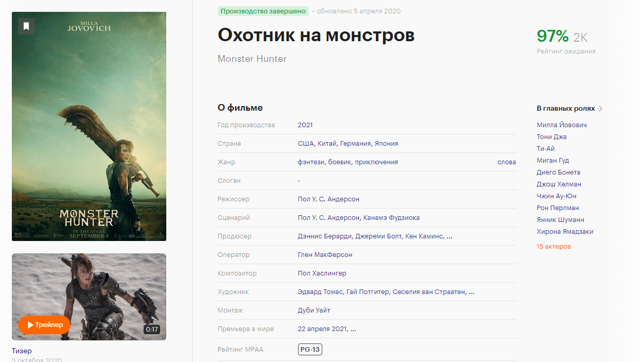Open actor Милла Йовович page
Image resolution: width=644 pixels, height=362 pixels.
(x=562, y=125)
